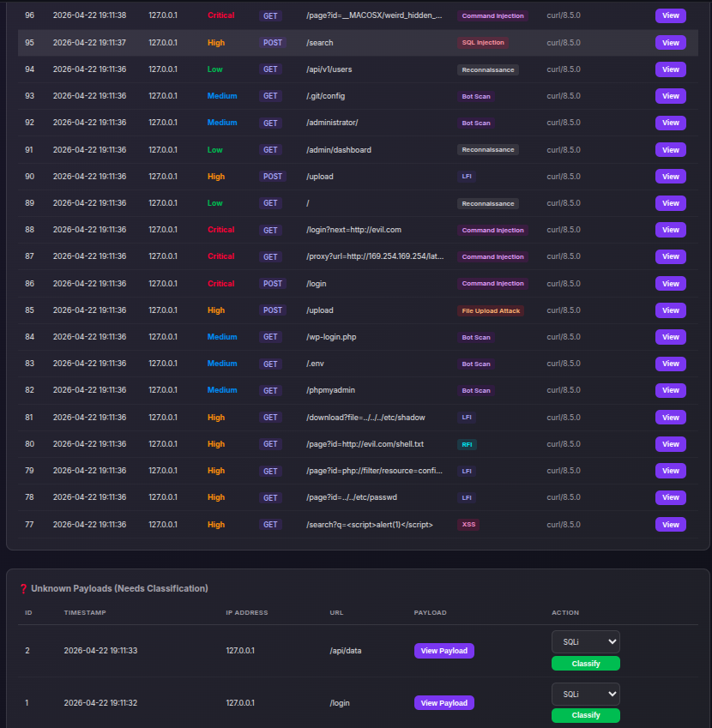View entry 80 RFI shell.txt request

point(670,444)
